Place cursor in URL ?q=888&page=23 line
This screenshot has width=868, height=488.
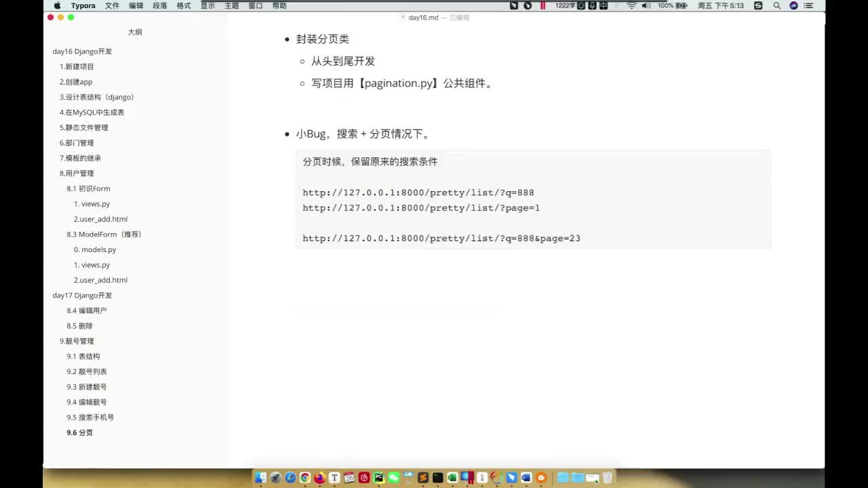click(441, 239)
